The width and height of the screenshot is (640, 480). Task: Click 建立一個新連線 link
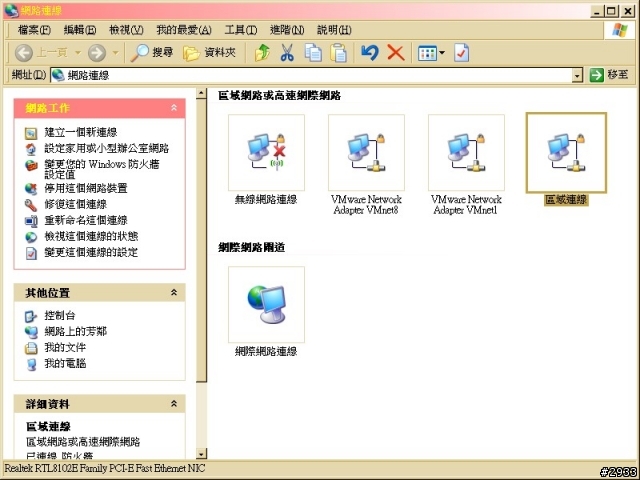(81, 132)
